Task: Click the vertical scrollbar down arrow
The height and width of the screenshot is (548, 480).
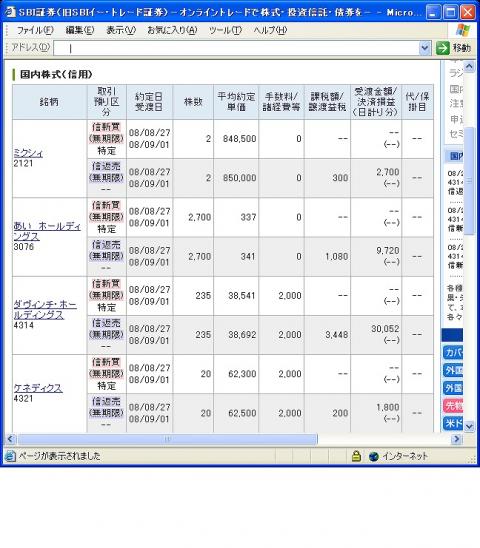Action: 469,426
